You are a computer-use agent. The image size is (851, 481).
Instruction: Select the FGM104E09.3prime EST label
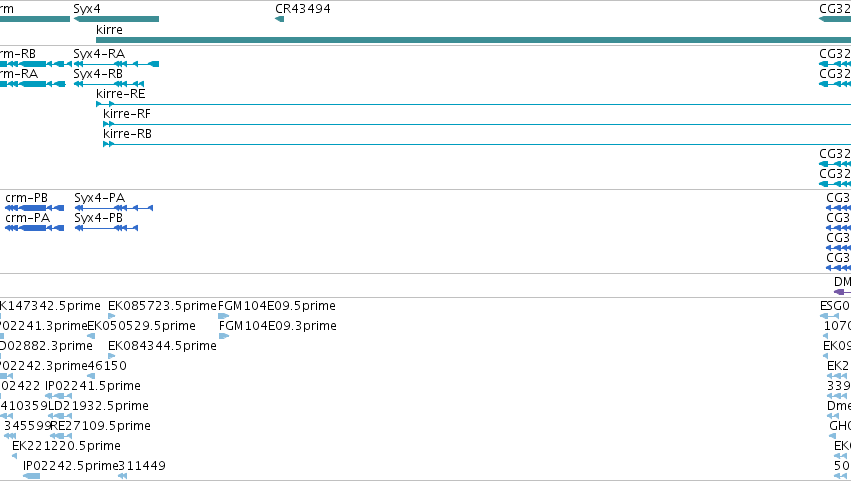pyautogui.click(x=278, y=326)
